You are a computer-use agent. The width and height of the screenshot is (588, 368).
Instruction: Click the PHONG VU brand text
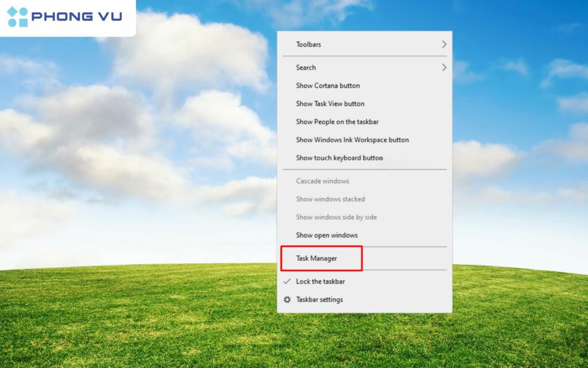click(x=76, y=17)
